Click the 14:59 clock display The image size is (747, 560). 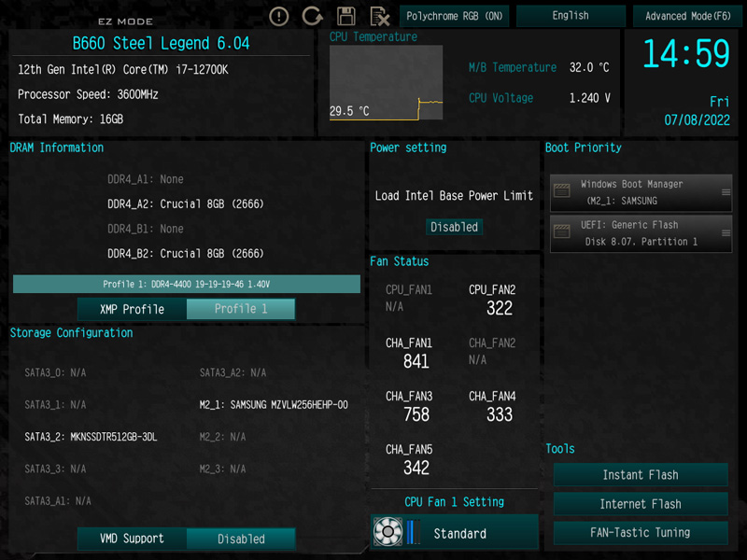pyautogui.click(x=686, y=53)
